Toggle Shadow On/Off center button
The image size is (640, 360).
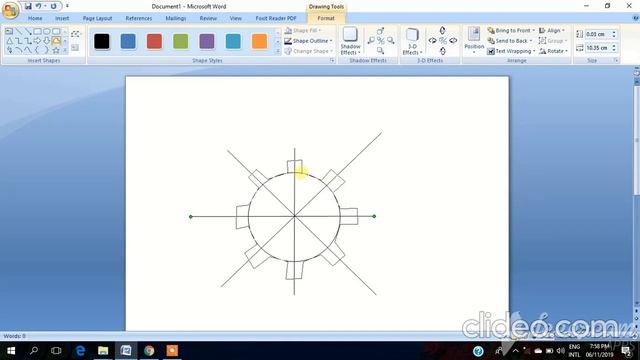(x=380, y=40)
